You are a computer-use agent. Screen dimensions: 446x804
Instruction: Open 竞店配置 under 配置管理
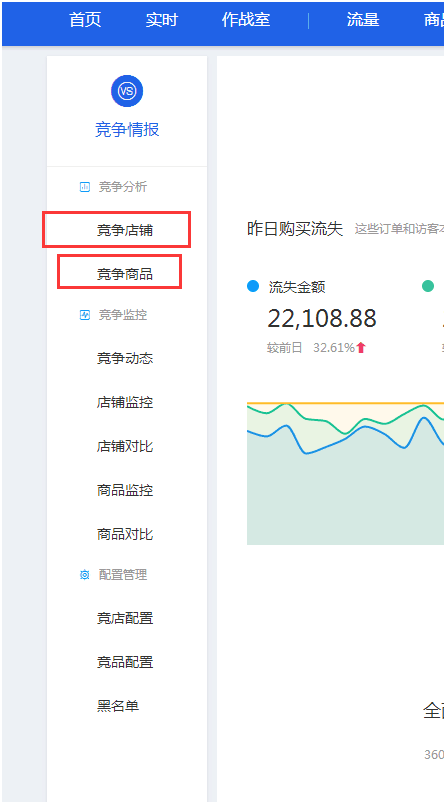tap(125, 618)
